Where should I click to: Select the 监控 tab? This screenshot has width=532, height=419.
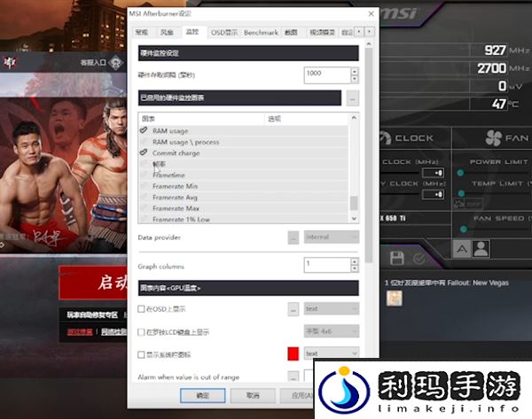192,32
